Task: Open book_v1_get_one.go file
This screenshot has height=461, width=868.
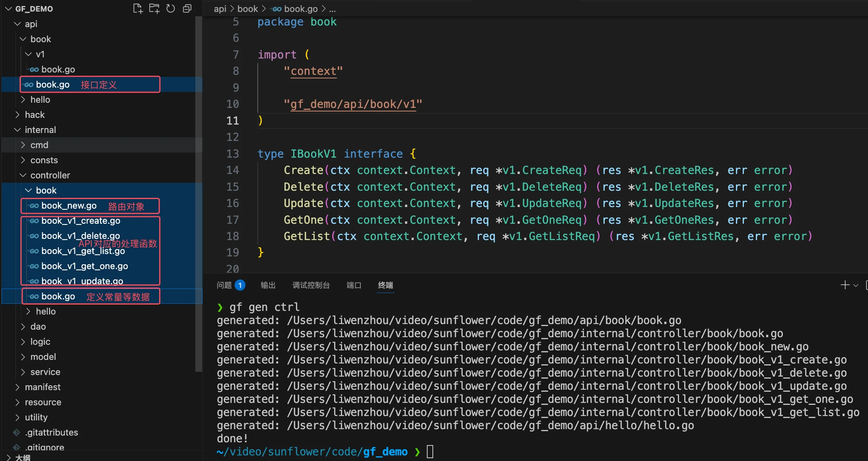Action: (x=84, y=266)
